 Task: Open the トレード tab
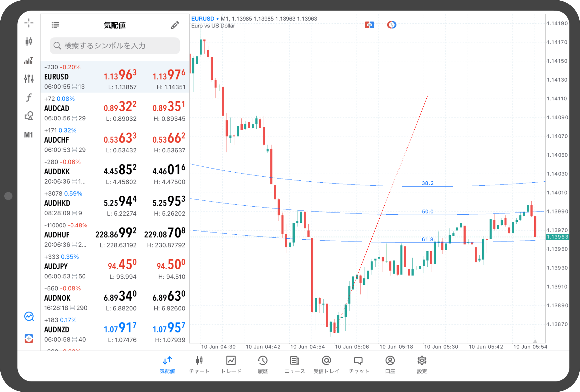coord(231,364)
